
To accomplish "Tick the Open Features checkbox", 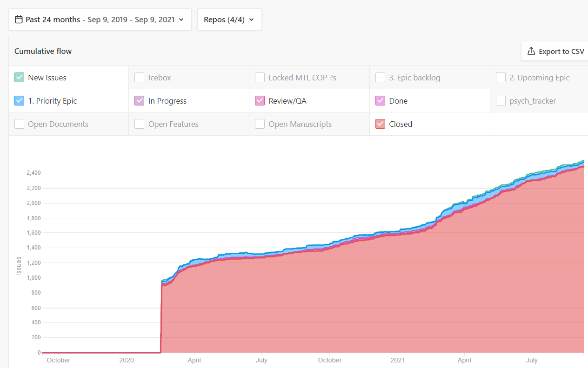I will coord(139,124).
